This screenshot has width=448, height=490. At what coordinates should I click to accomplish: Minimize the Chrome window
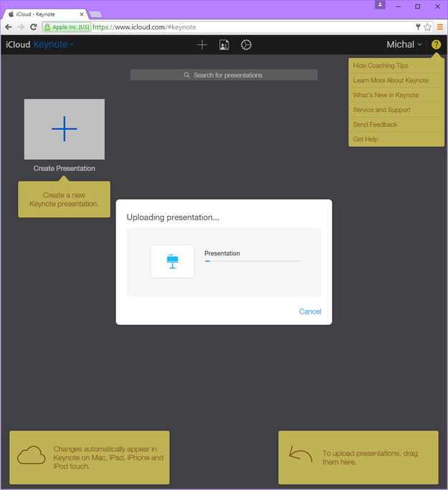click(x=399, y=6)
